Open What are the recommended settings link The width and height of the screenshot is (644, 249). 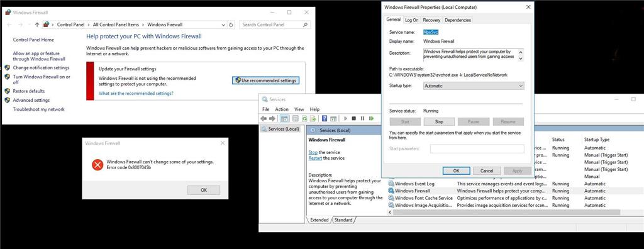pyautogui.click(x=136, y=93)
